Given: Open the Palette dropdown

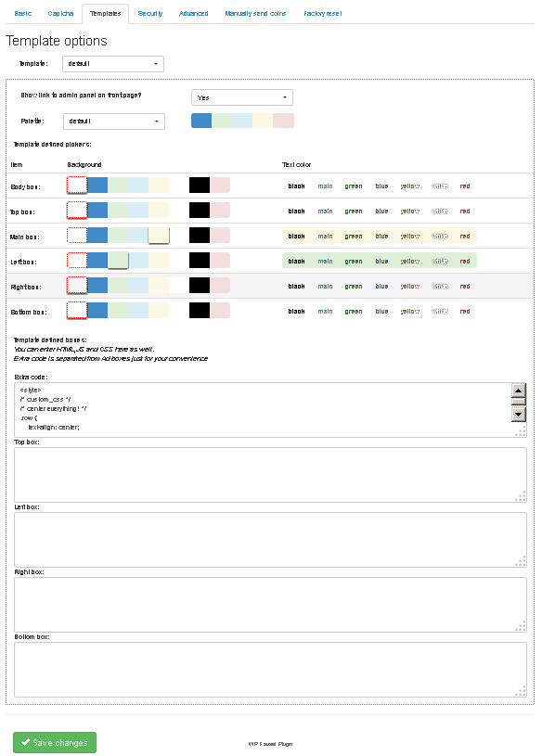Looking at the screenshot, I should pyautogui.click(x=114, y=122).
